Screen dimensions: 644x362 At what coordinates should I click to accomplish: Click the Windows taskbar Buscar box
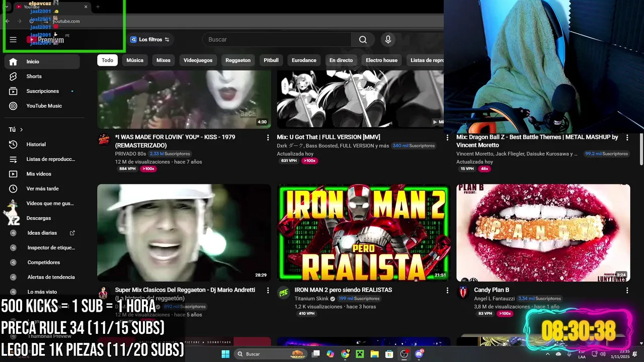point(272,354)
